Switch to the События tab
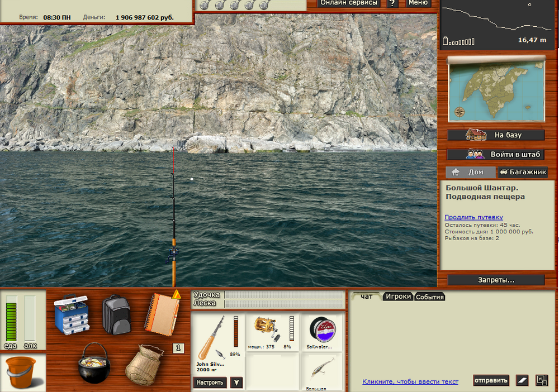This screenshot has width=559, height=392. coord(430,297)
